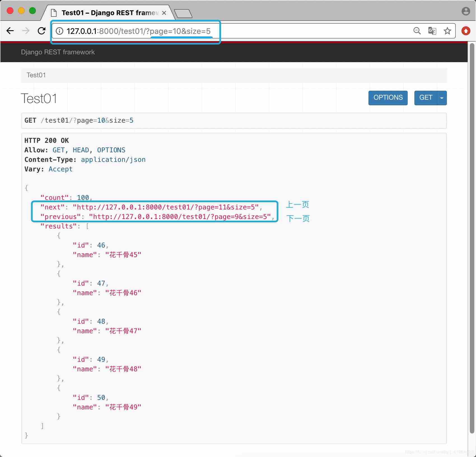476x457 pixels.
Task: Click the application/json content type value
Action: coord(113,160)
